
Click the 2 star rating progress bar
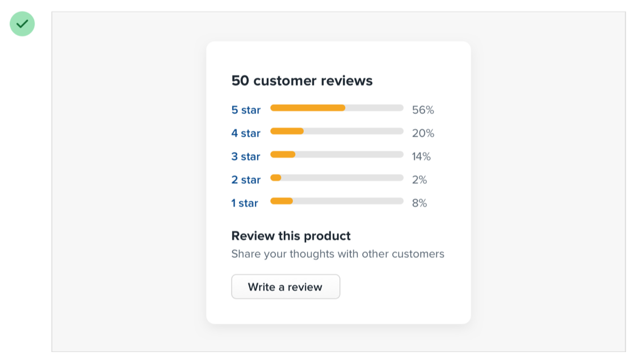(x=337, y=177)
